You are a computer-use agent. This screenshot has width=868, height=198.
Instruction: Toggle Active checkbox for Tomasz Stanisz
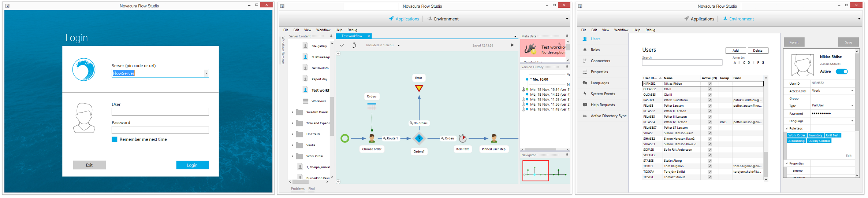709,177
